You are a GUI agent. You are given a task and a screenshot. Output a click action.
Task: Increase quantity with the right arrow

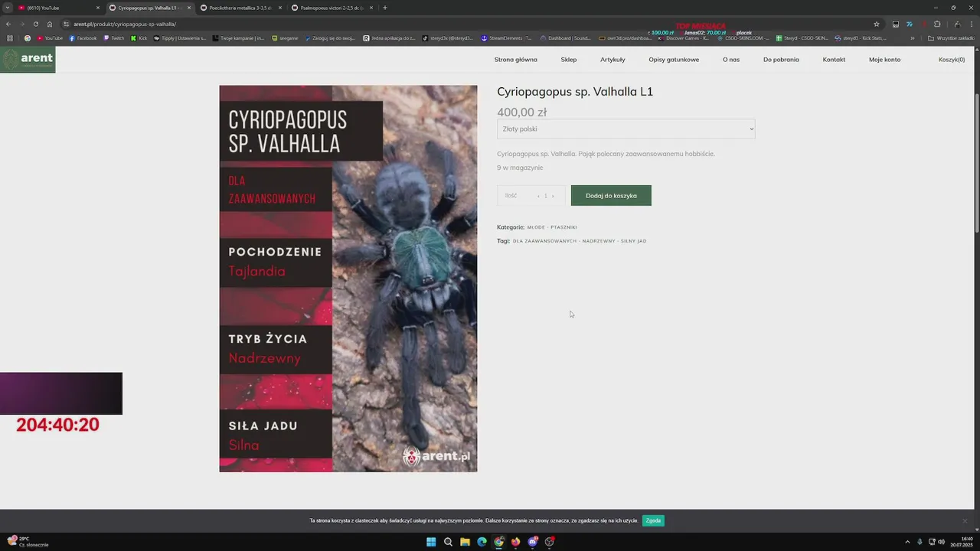click(x=553, y=196)
